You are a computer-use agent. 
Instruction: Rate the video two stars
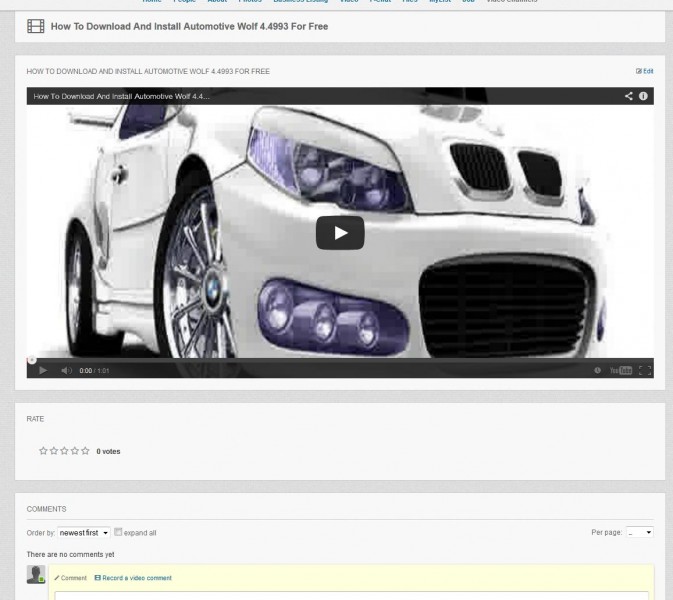point(54,451)
